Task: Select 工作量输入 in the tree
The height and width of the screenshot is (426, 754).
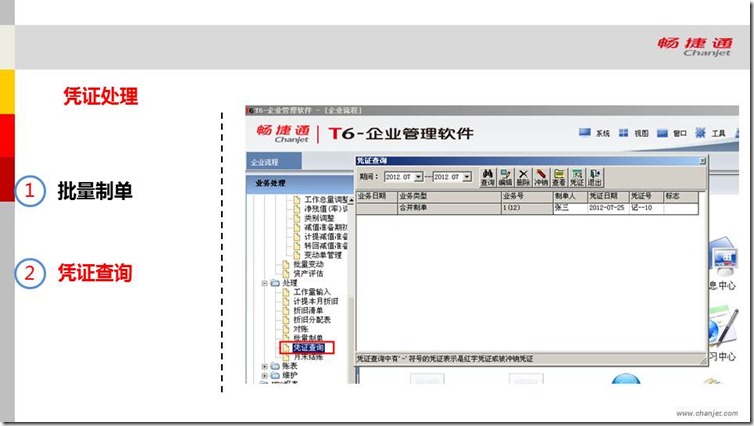Action: pos(312,292)
